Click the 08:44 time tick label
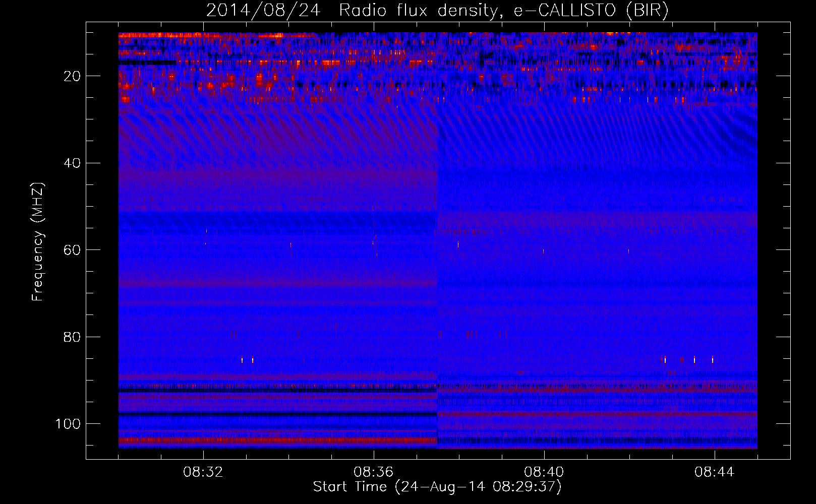This screenshot has width=816, height=504. 714,472
